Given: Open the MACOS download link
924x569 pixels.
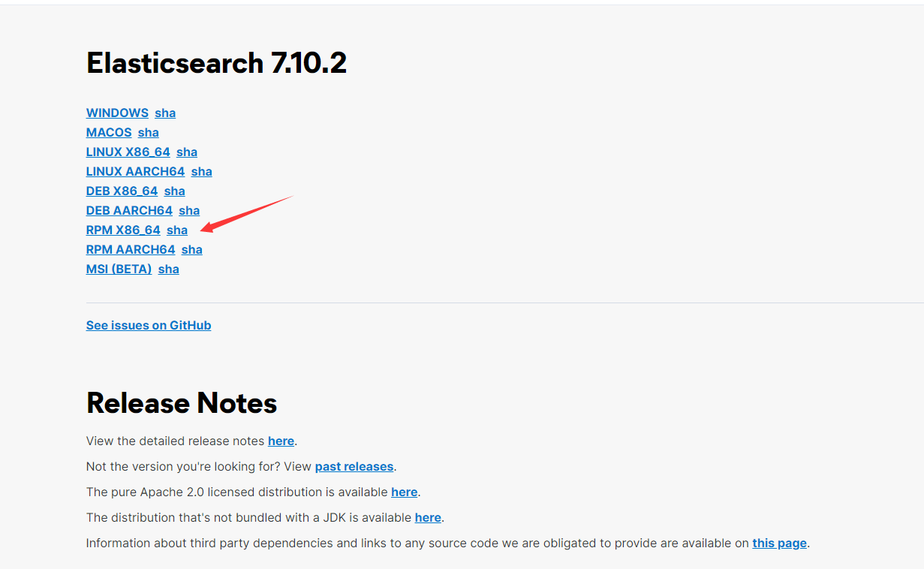Looking at the screenshot, I should (x=108, y=132).
